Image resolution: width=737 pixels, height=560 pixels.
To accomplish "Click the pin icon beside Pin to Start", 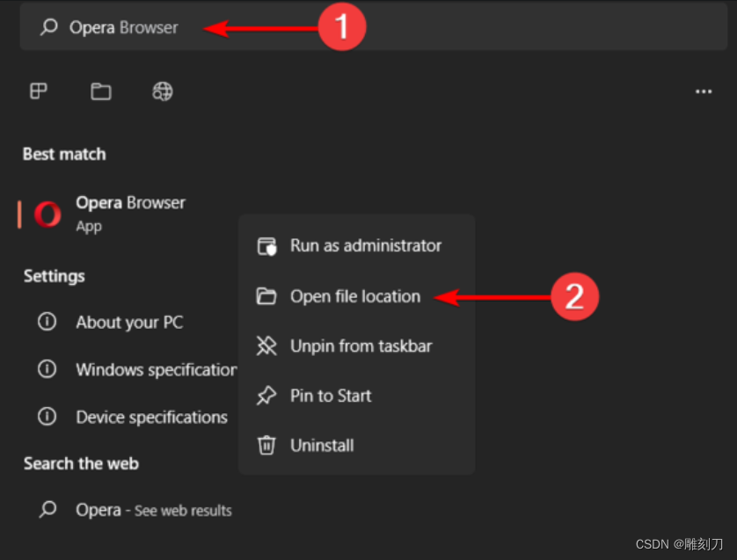I will pos(266,396).
